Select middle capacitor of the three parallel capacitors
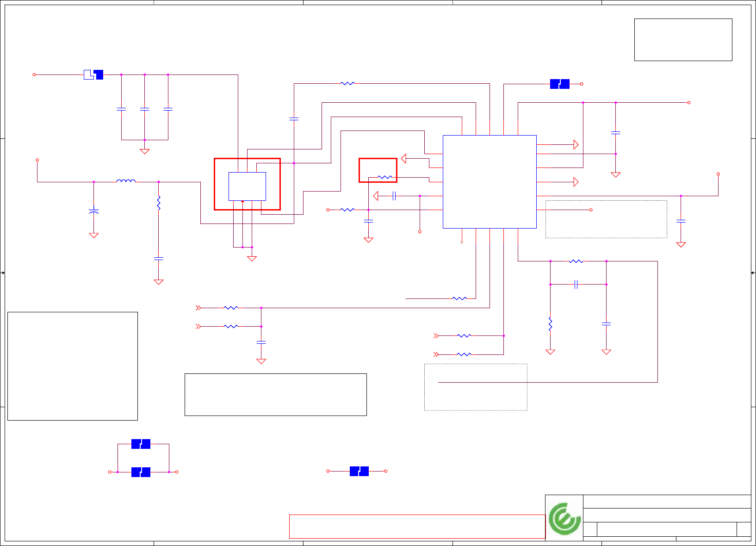This screenshot has width=756, height=546. pyautogui.click(x=145, y=109)
